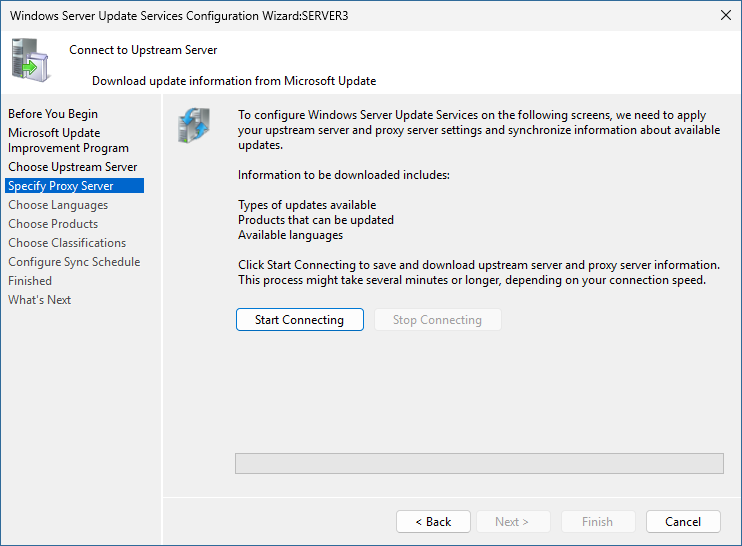
Task: Click the server sync icon with blue arrows
Action: (x=194, y=125)
